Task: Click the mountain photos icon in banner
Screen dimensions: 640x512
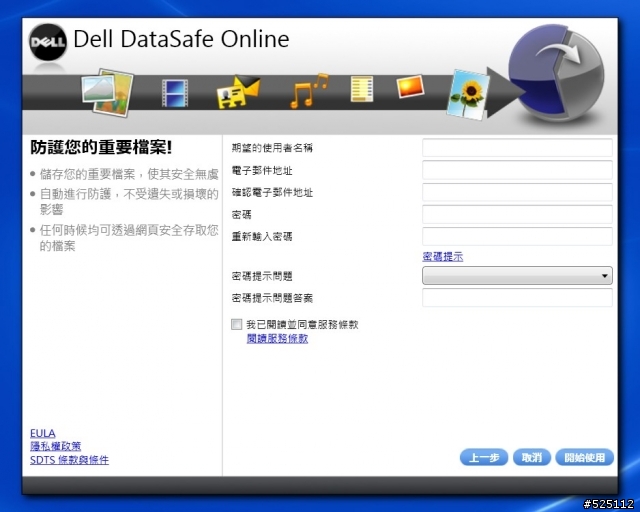Action: [x=108, y=92]
